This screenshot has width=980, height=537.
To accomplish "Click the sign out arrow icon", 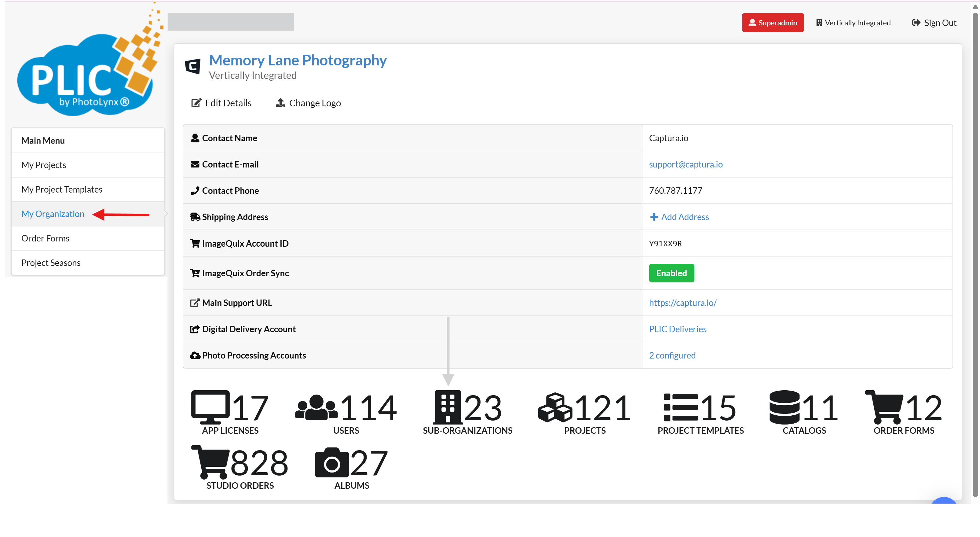I will pyautogui.click(x=916, y=22).
